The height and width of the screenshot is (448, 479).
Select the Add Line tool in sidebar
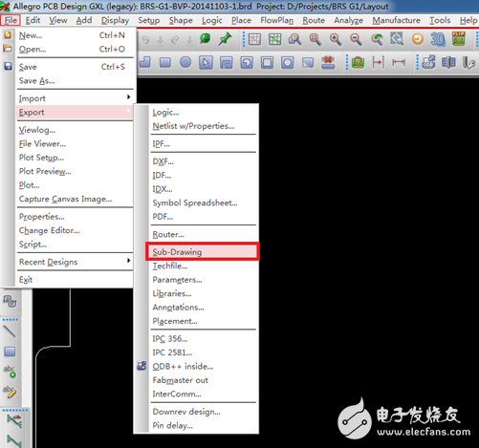click(x=10, y=331)
